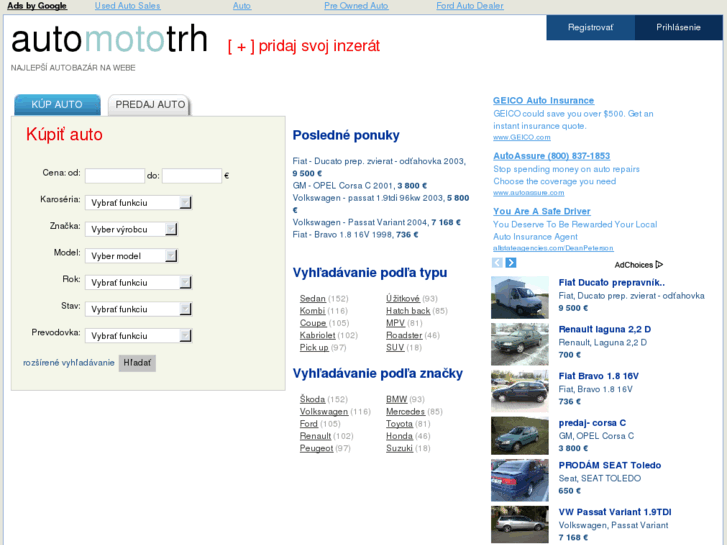Browse Peugeot brand listings
The height and width of the screenshot is (545, 727).
click(x=316, y=448)
